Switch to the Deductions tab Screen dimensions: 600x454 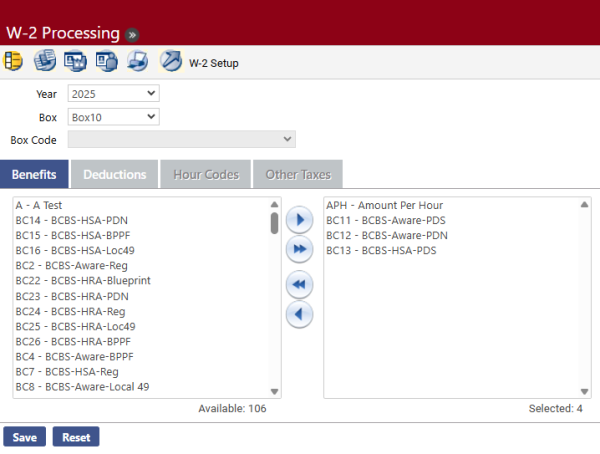114,174
